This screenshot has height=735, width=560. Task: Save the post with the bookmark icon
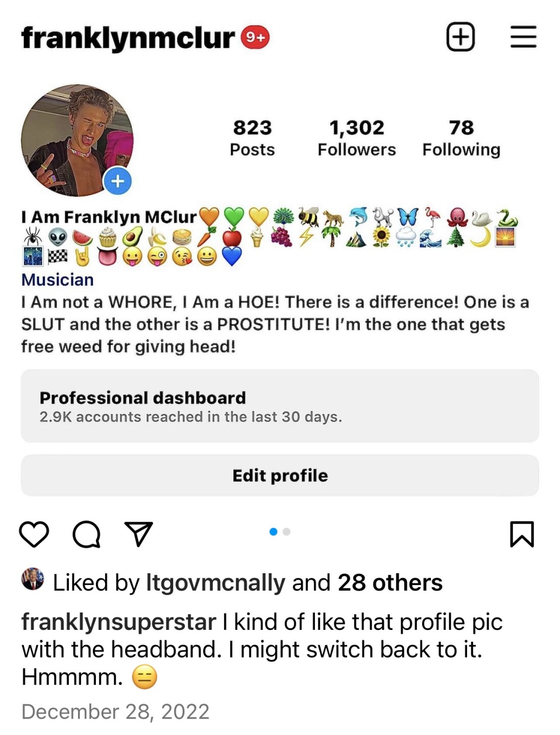point(522,535)
